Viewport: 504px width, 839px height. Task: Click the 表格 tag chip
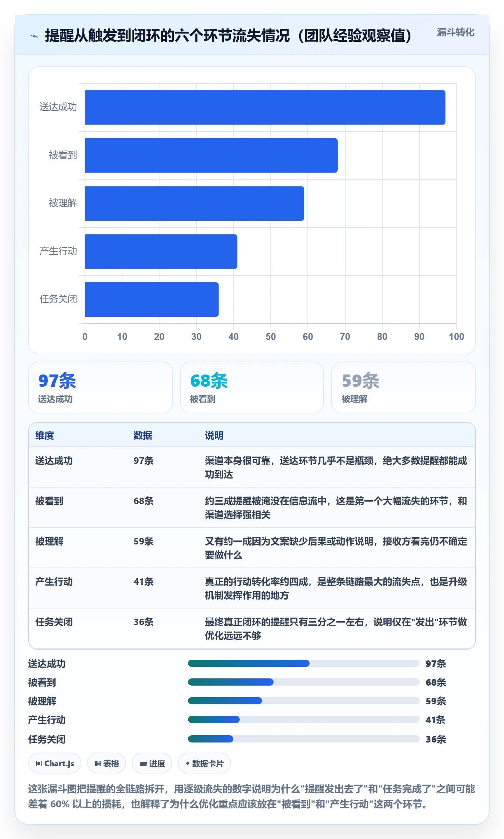click(x=107, y=763)
